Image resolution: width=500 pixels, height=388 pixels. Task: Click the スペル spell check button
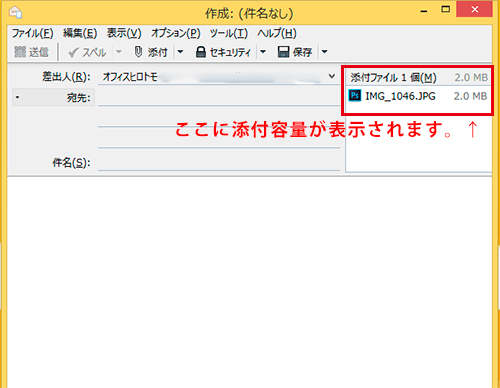pos(87,52)
